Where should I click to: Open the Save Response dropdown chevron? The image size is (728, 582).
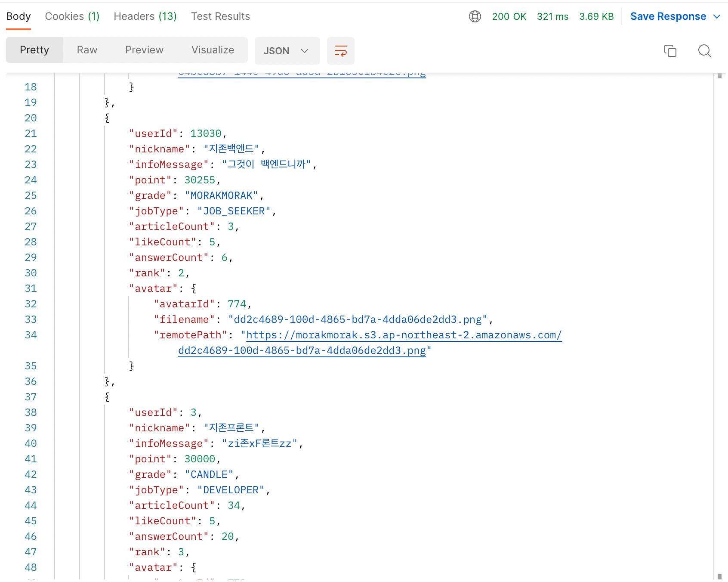coord(717,16)
